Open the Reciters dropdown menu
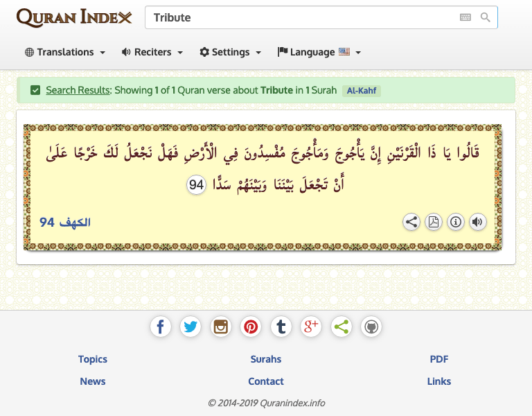The width and height of the screenshot is (532, 416). [x=152, y=52]
